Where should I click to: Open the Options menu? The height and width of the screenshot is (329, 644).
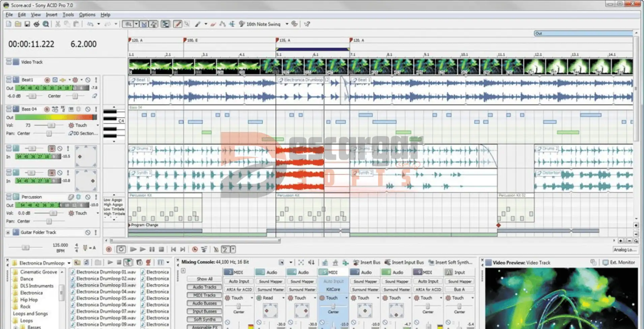(x=87, y=14)
